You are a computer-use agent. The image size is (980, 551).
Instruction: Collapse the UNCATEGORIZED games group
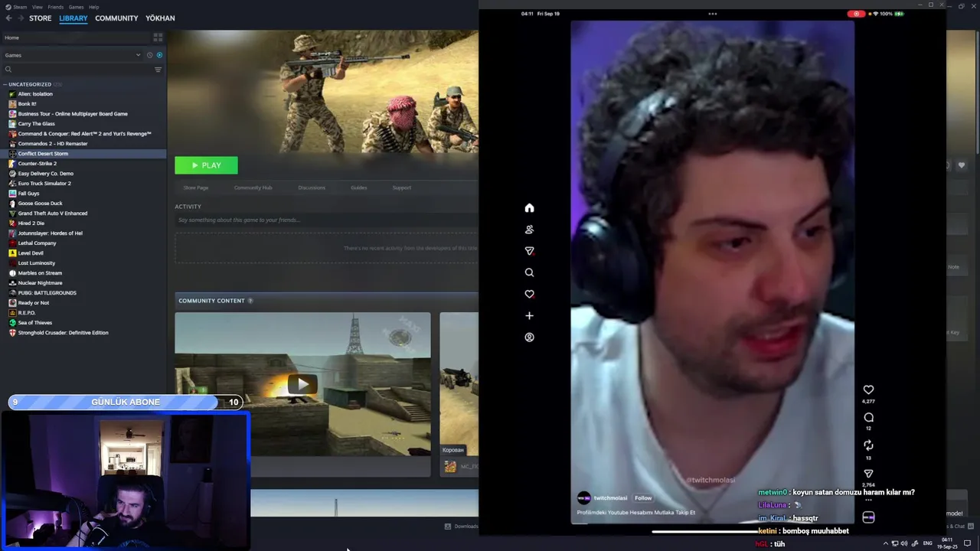5,84
